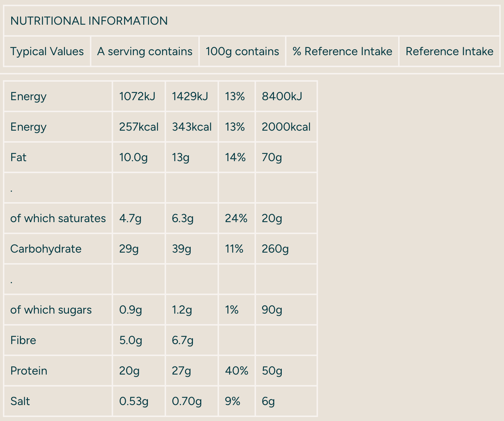Viewport: 504px width, 421px height.
Task: Select the 0.53g salt serving value
Action: (134, 401)
